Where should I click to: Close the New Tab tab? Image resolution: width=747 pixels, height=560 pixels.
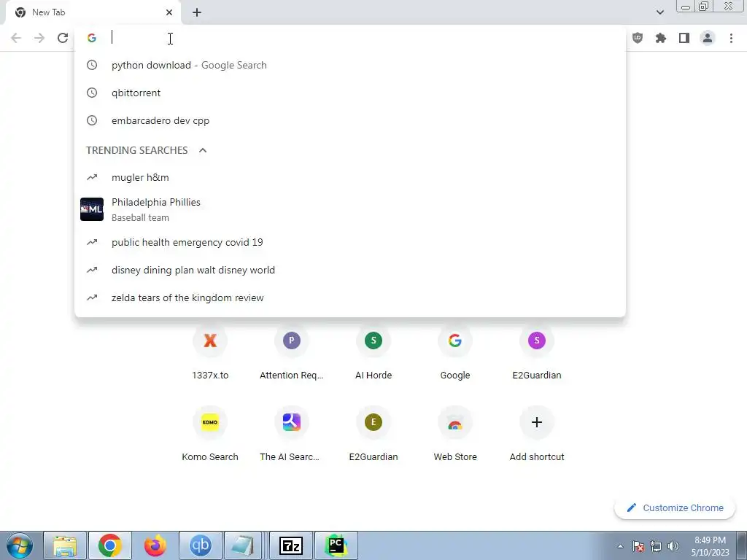click(x=169, y=12)
